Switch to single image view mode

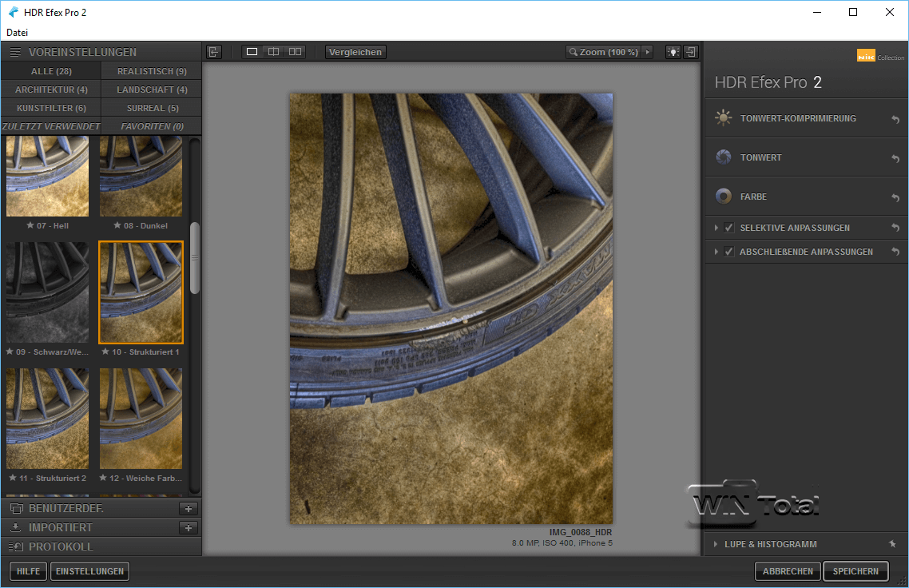click(252, 52)
